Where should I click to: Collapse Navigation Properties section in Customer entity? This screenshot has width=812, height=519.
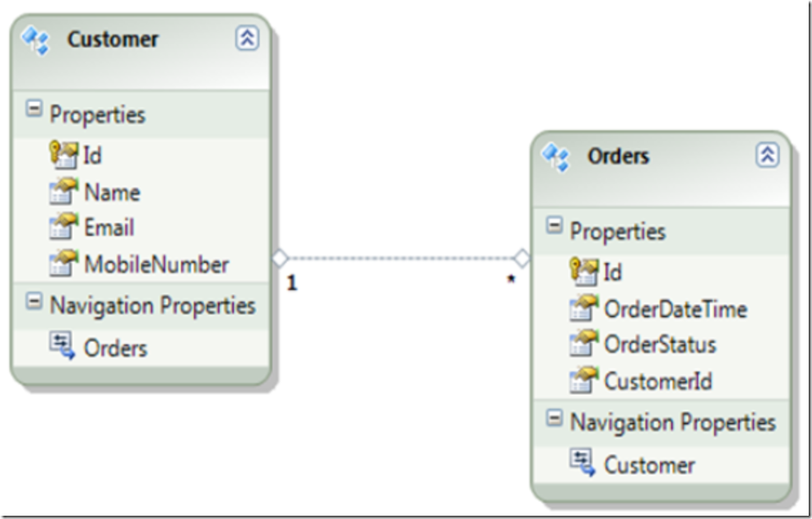pyautogui.click(x=34, y=302)
